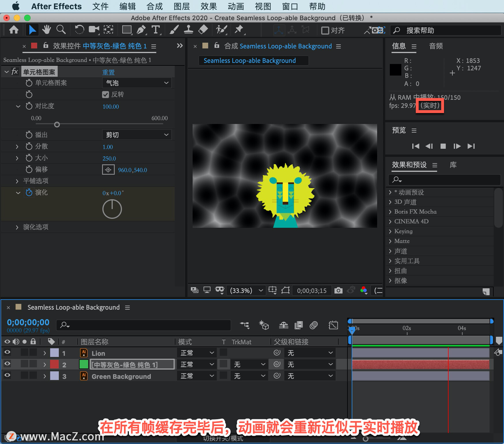Toggle the 反转 checkbox
504x444 pixels.
(106, 95)
